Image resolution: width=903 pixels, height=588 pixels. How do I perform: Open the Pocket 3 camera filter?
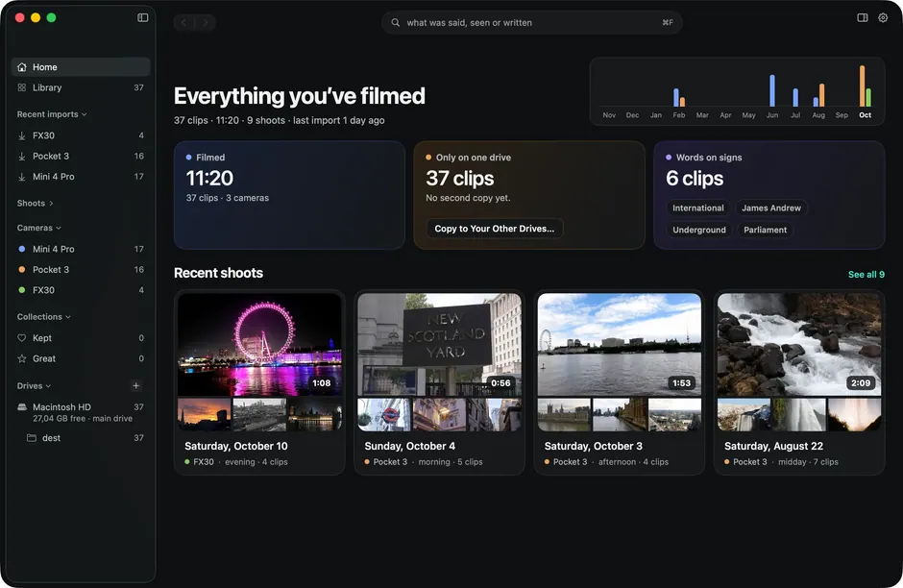tap(81, 270)
